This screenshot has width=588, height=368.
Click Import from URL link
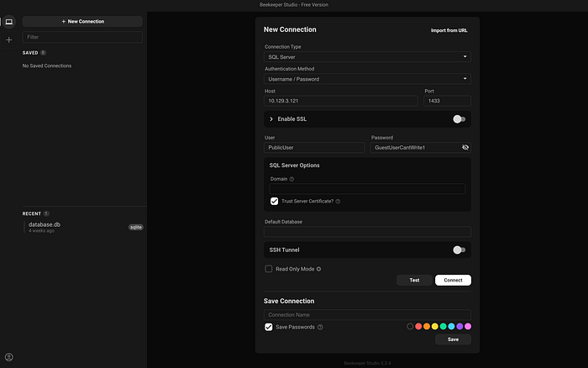point(449,30)
